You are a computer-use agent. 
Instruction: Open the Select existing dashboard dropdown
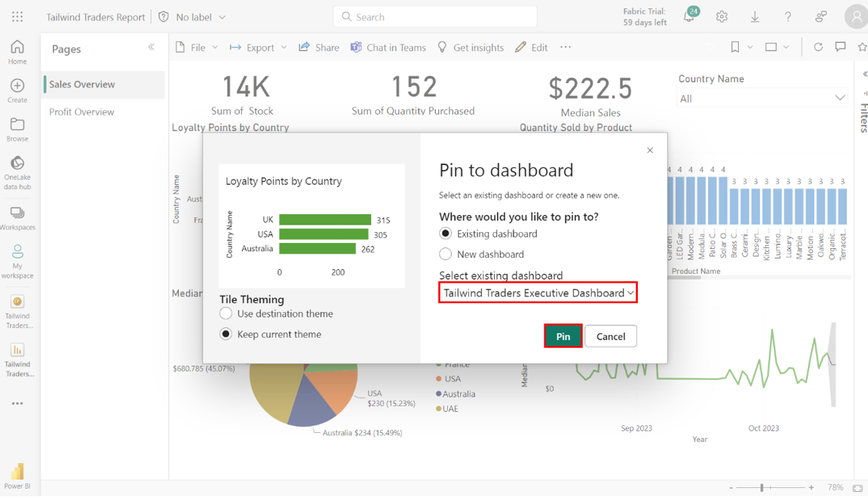click(538, 293)
